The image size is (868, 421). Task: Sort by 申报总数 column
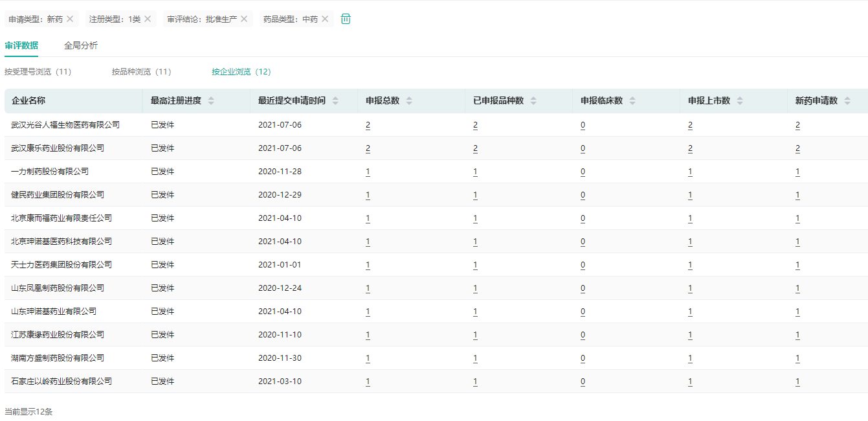point(409,101)
